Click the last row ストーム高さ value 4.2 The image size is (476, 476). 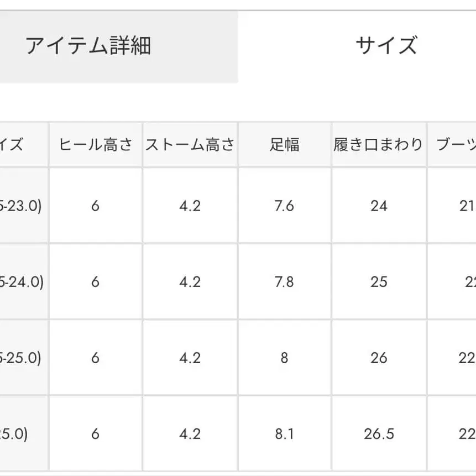190,435
